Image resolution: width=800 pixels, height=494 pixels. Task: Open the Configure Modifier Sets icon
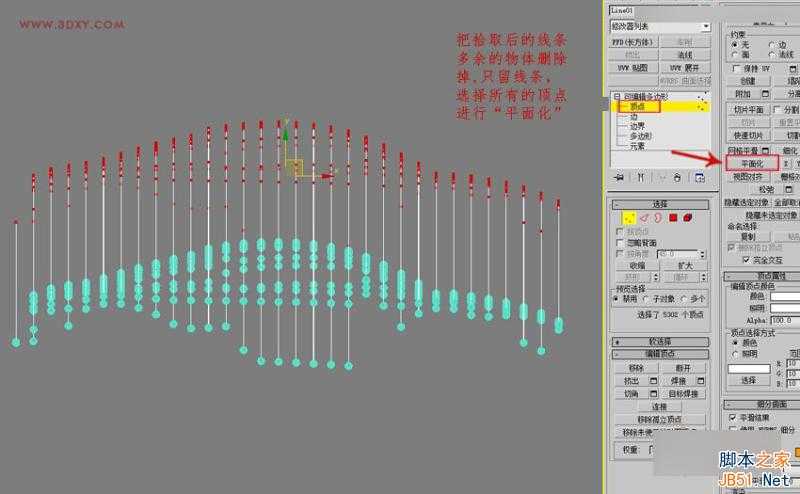pyautogui.click(x=699, y=178)
